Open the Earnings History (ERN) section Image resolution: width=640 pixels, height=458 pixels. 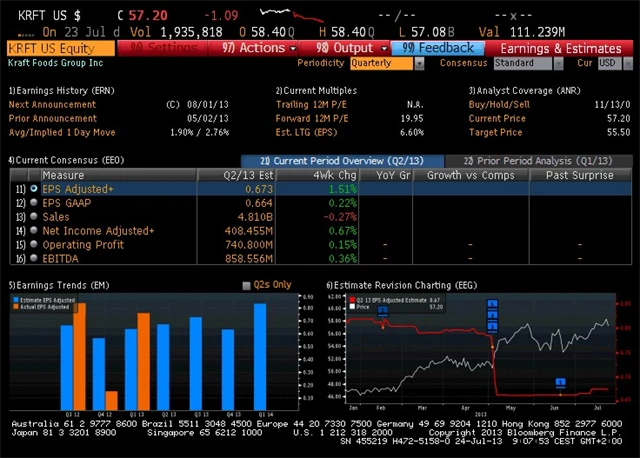click(60, 90)
